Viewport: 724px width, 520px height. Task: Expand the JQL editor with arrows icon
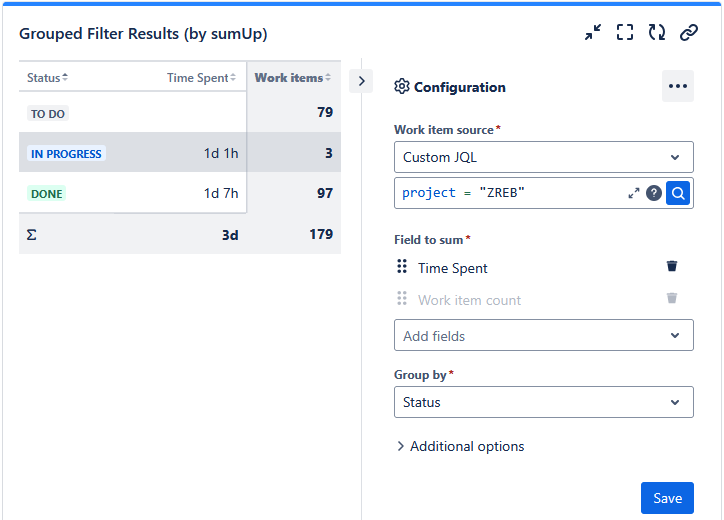634,193
